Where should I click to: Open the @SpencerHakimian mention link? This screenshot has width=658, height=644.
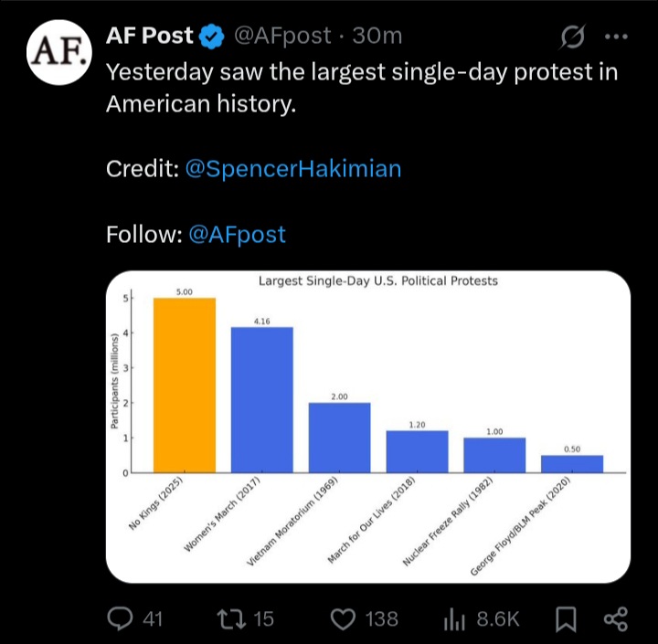(293, 169)
